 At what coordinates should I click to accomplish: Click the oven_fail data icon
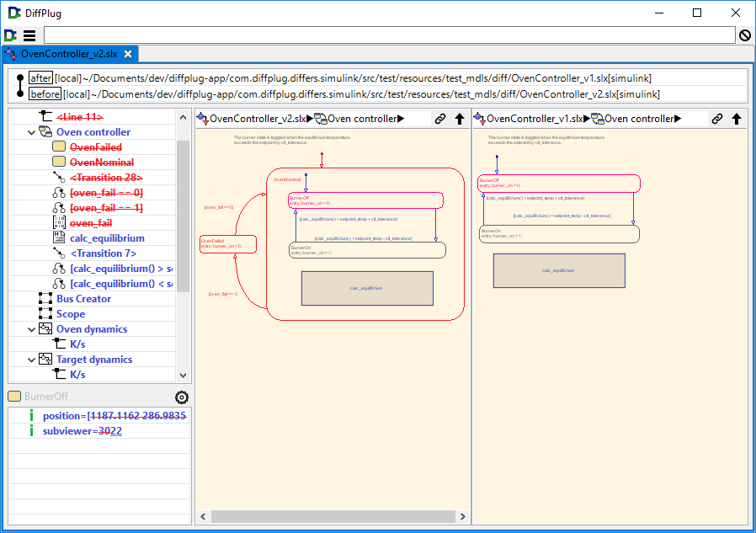(x=59, y=223)
